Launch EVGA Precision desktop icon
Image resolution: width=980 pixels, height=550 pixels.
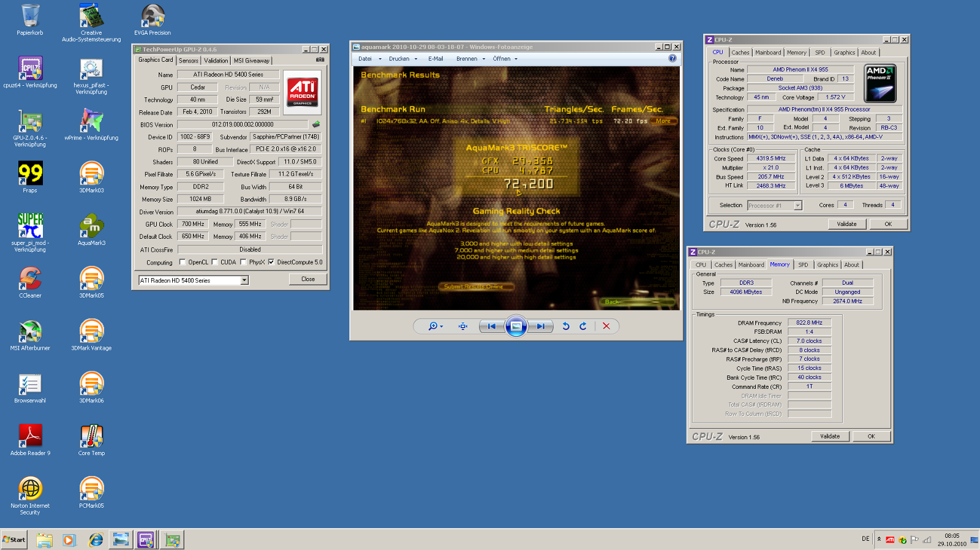(153, 20)
